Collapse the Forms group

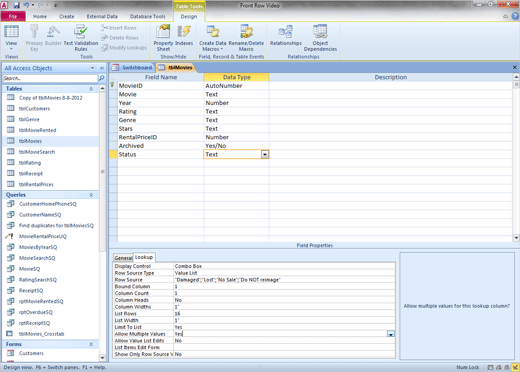91,344
